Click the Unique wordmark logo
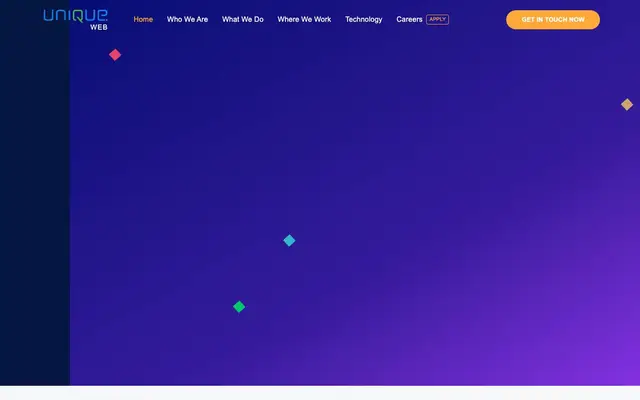The image size is (640, 400). tap(76, 16)
